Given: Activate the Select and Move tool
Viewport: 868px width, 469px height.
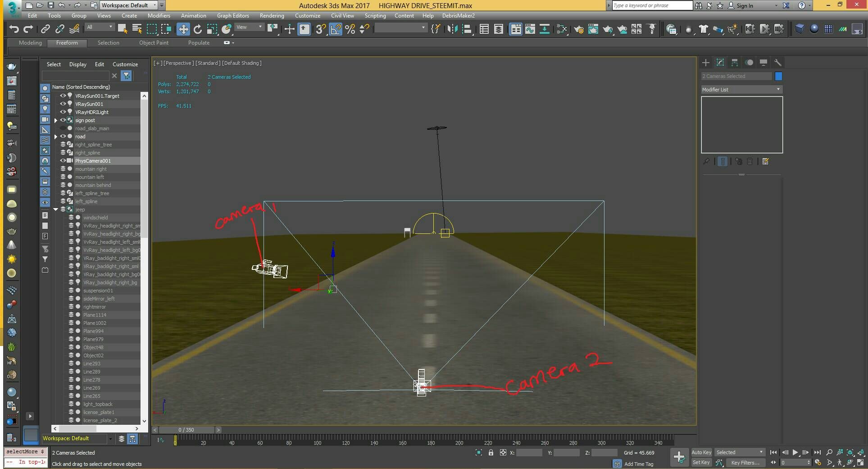Looking at the screenshot, I should click(x=183, y=29).
